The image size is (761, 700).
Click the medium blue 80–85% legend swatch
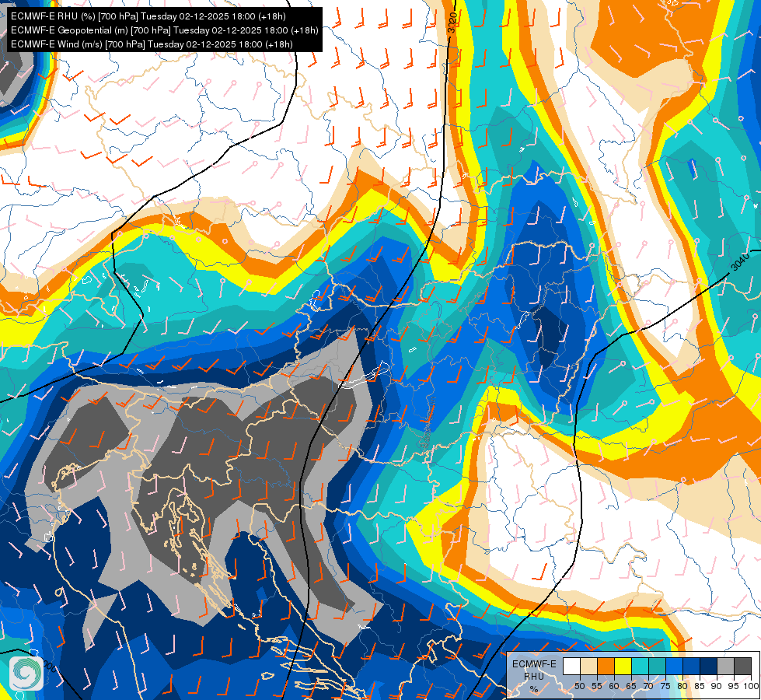(692, 666)
